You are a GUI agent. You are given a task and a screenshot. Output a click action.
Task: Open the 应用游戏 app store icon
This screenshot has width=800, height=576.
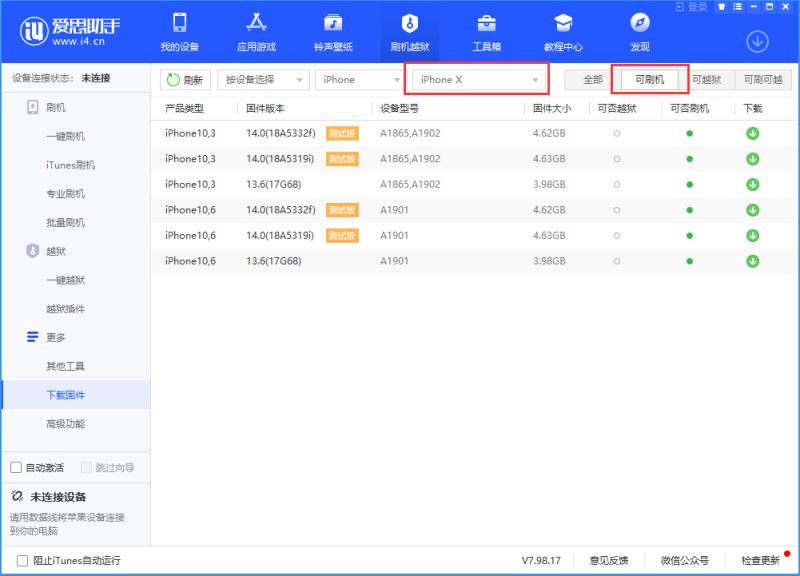(256, 23)
